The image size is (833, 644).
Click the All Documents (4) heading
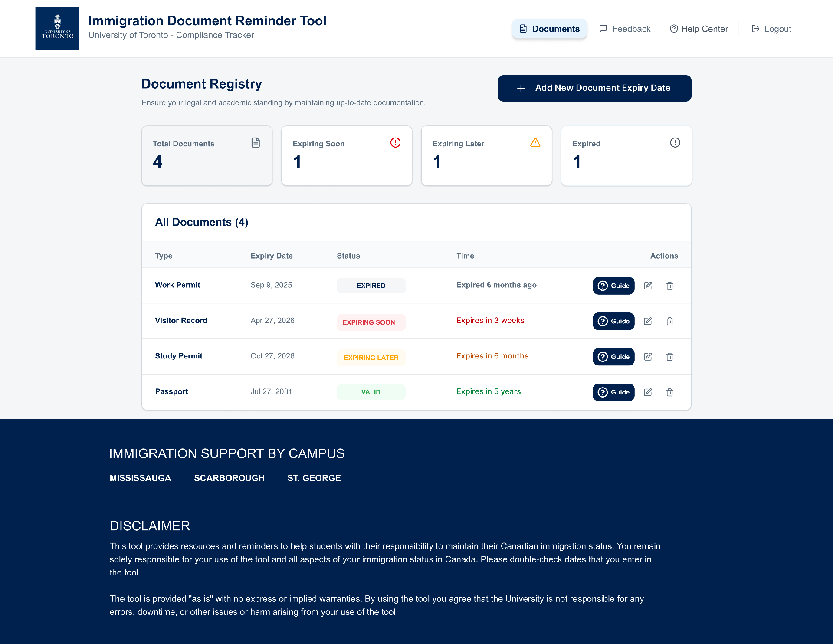(202, 222)
